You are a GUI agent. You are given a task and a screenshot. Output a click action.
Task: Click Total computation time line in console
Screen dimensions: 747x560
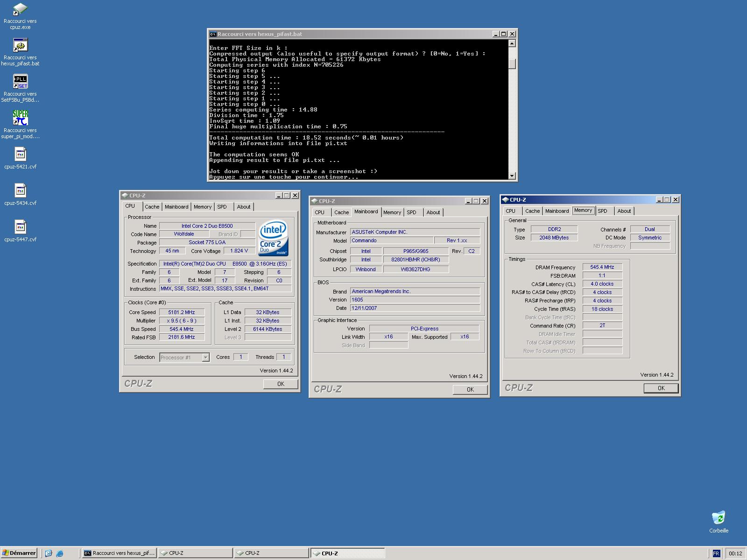[x=306, y=138]
